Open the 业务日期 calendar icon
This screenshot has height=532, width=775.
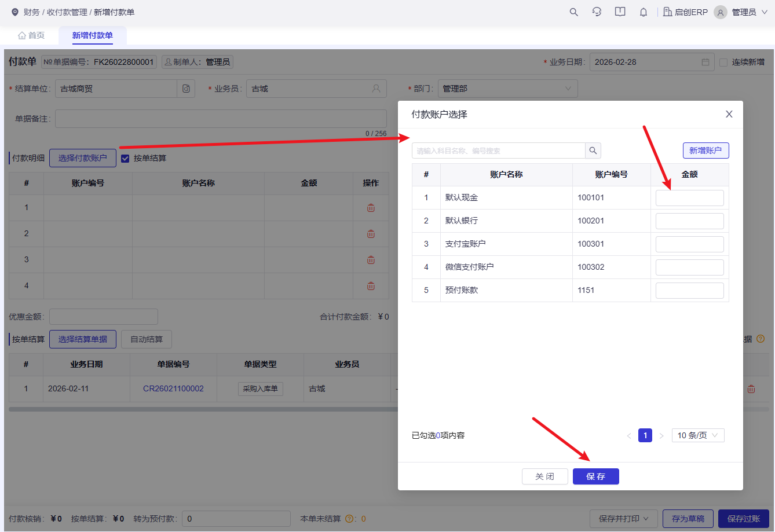click(x=705, y=62)
